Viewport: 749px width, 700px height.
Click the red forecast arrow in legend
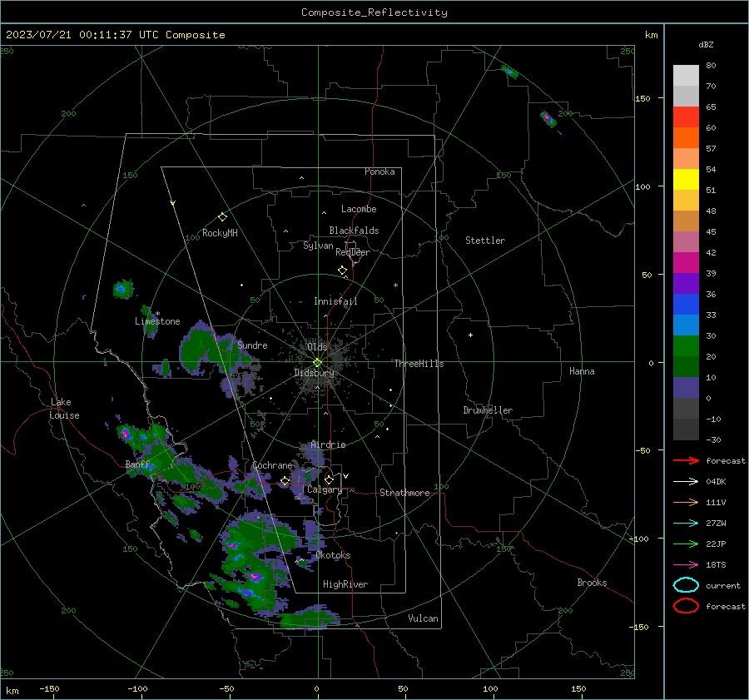(x=686, y=460)
